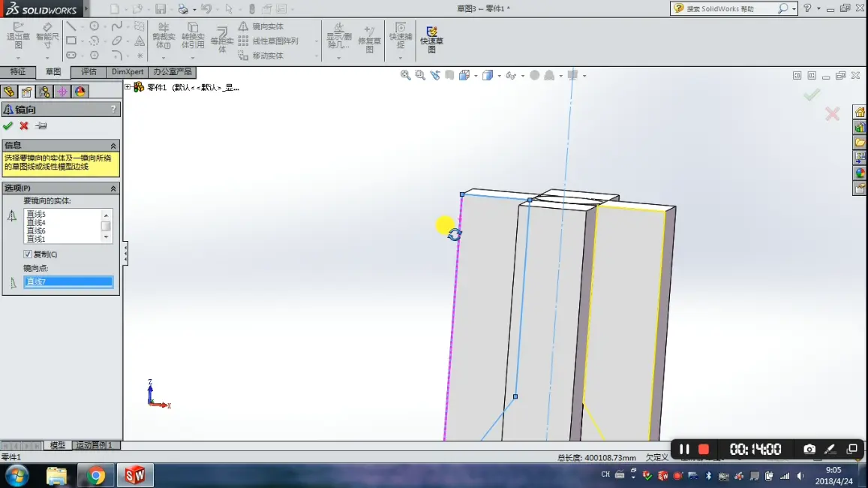Open the File Explorer taskbar icon
Screen dimensions: 868x488
pyautogui.click(x=56, y=476)
